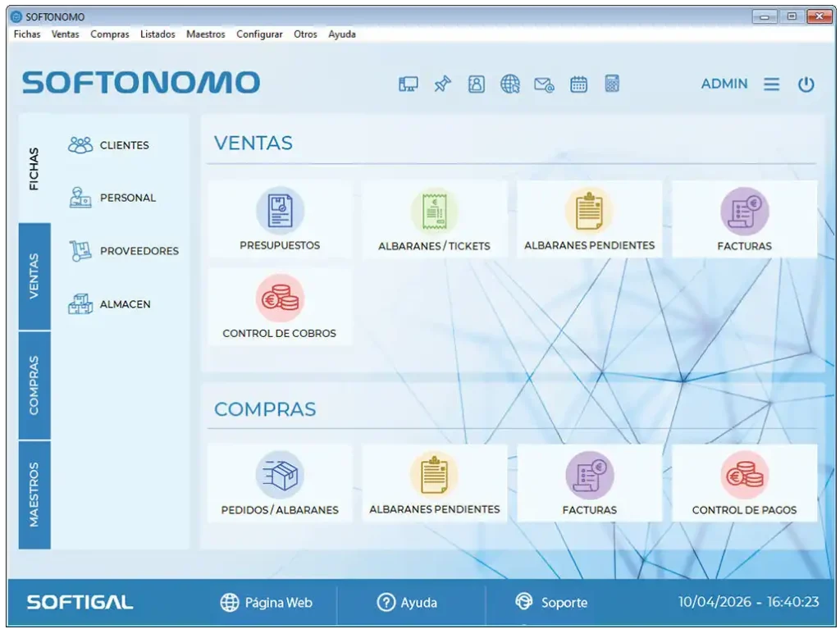The image size is (840, 629).
Task: Click the power button icon
Action: 806,84
